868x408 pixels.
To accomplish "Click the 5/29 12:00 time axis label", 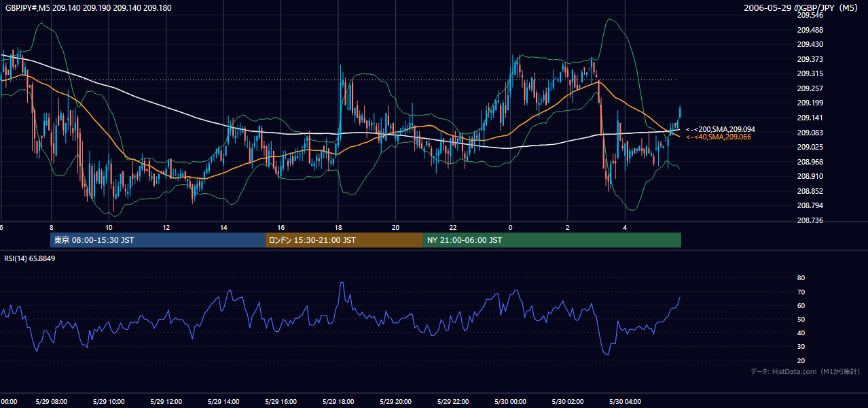I will 166,402.
